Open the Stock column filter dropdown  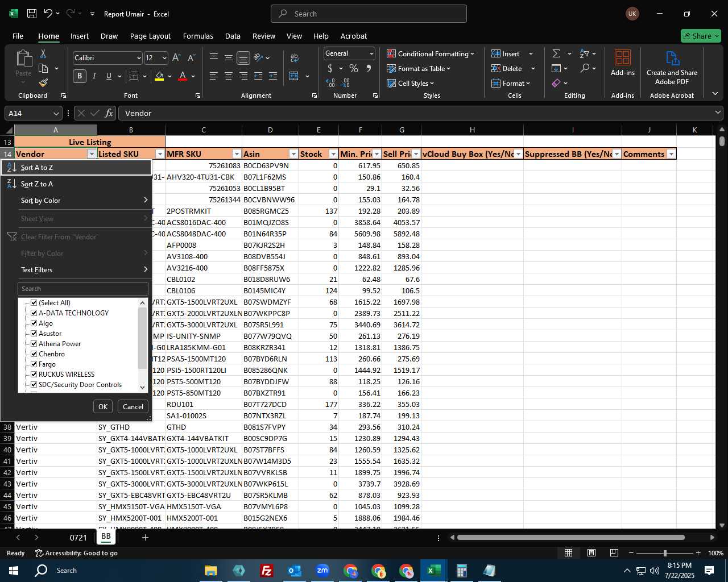(x=333, y=154)
